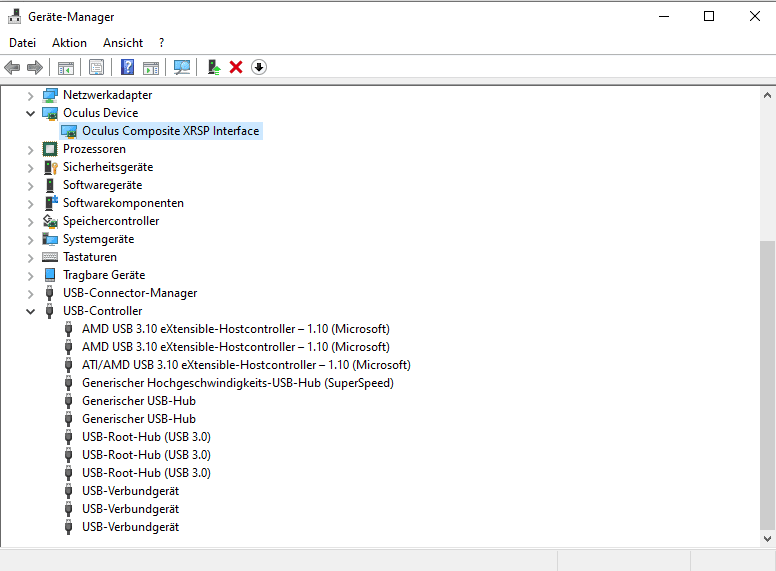The image size is (776, 571).
Task: Expand the USB-Connector-Manager node
Action: pyautogui.click(x=30, y=293)
